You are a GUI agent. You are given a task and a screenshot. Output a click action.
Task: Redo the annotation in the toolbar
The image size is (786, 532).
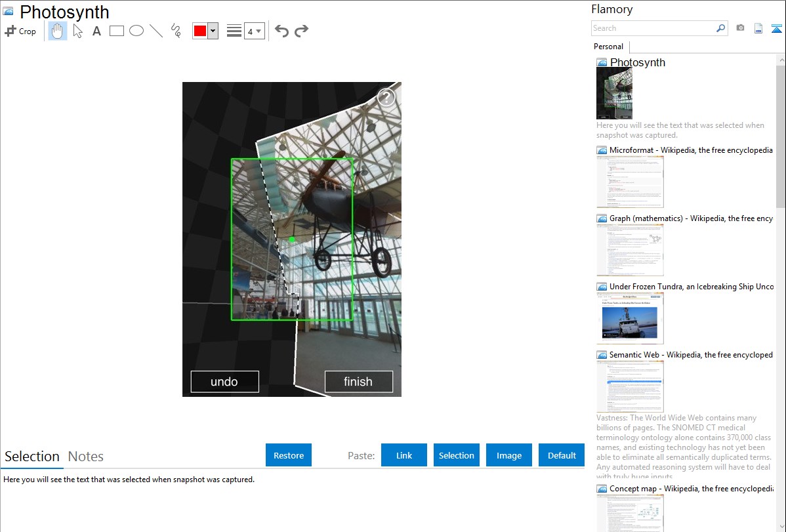coord(301,31)
